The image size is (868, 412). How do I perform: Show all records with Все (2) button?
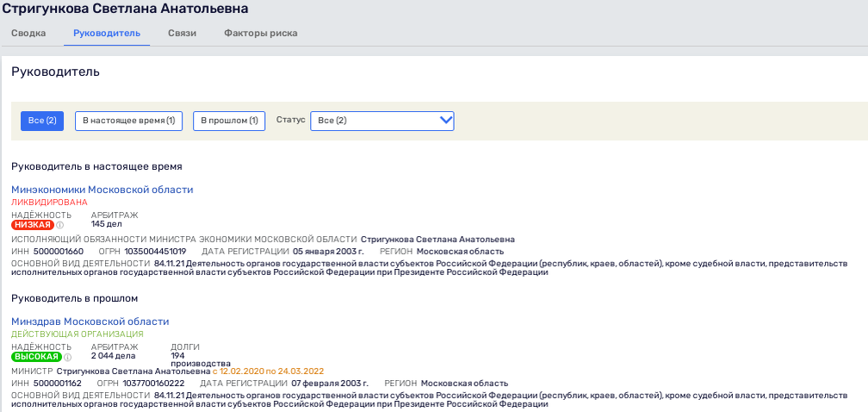43,121
